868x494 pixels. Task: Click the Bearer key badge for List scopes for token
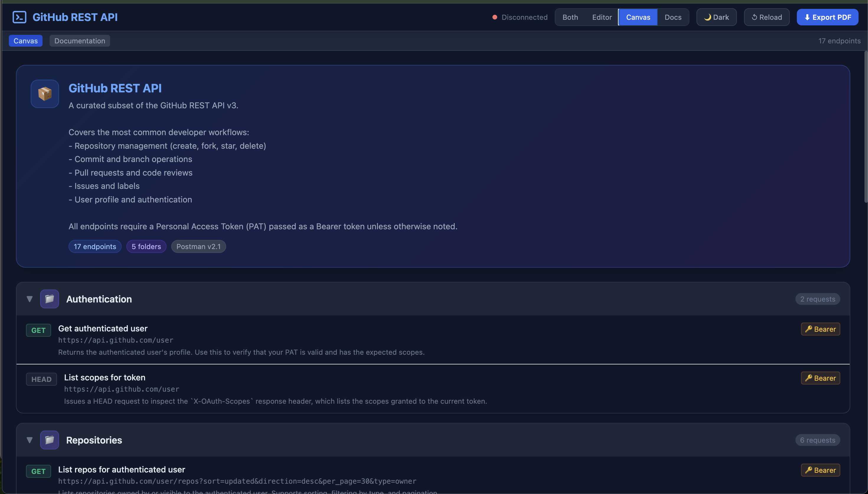click(x=820, y=378)
